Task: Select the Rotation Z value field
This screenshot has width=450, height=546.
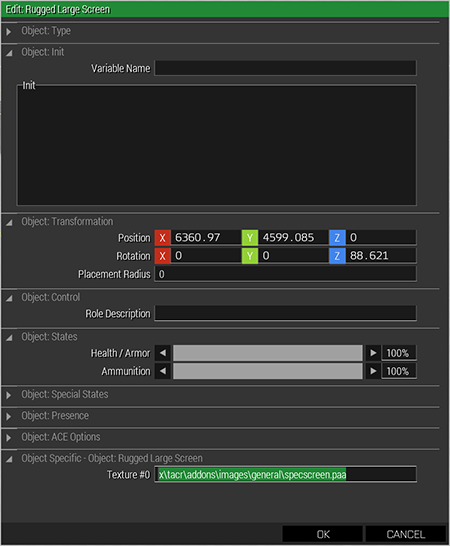Action: [381, 256]
